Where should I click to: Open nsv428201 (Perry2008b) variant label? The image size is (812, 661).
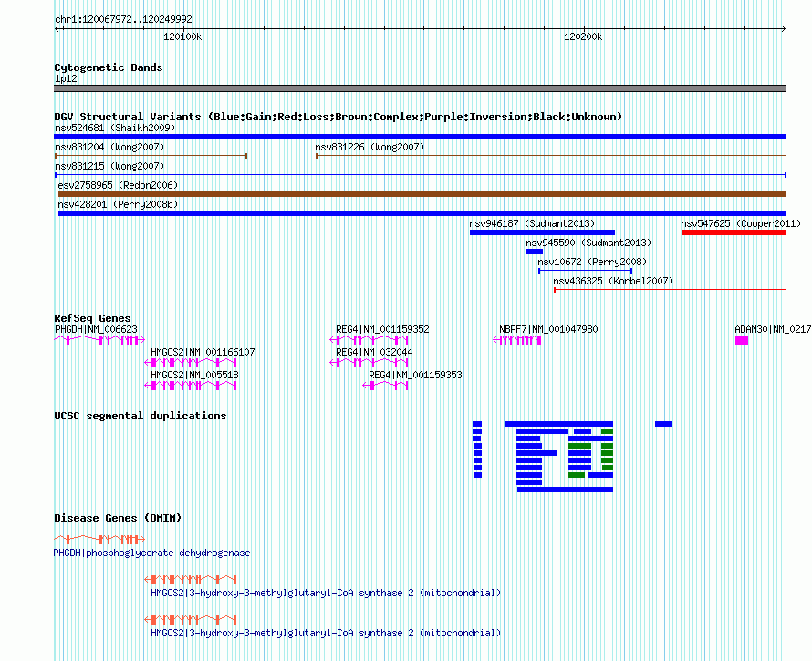click(118, 204)
